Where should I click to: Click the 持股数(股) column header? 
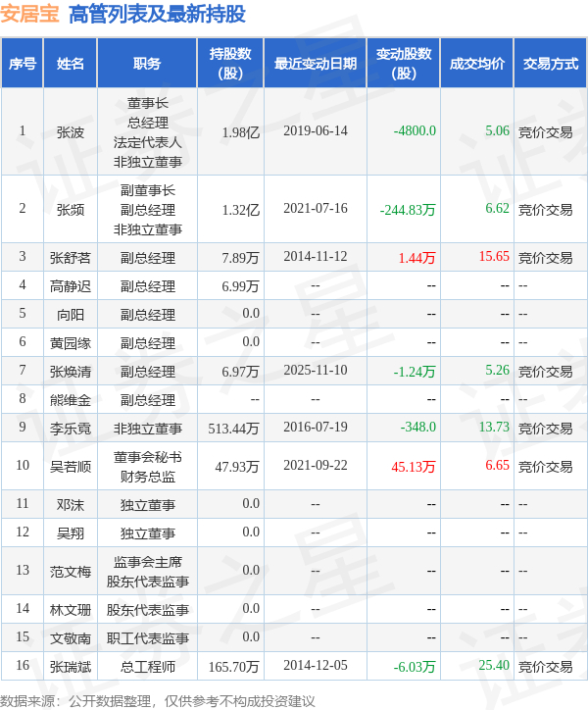pyautogui.click(x=230, y=64)
